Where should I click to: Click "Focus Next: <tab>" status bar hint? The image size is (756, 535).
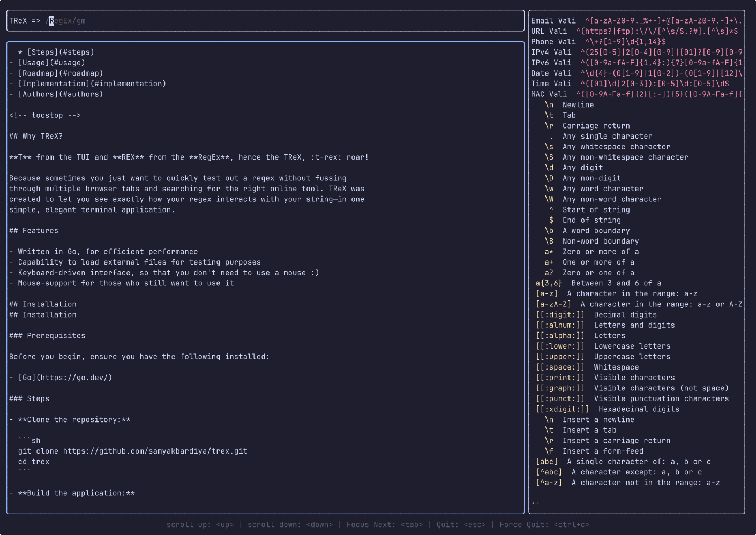385,524
